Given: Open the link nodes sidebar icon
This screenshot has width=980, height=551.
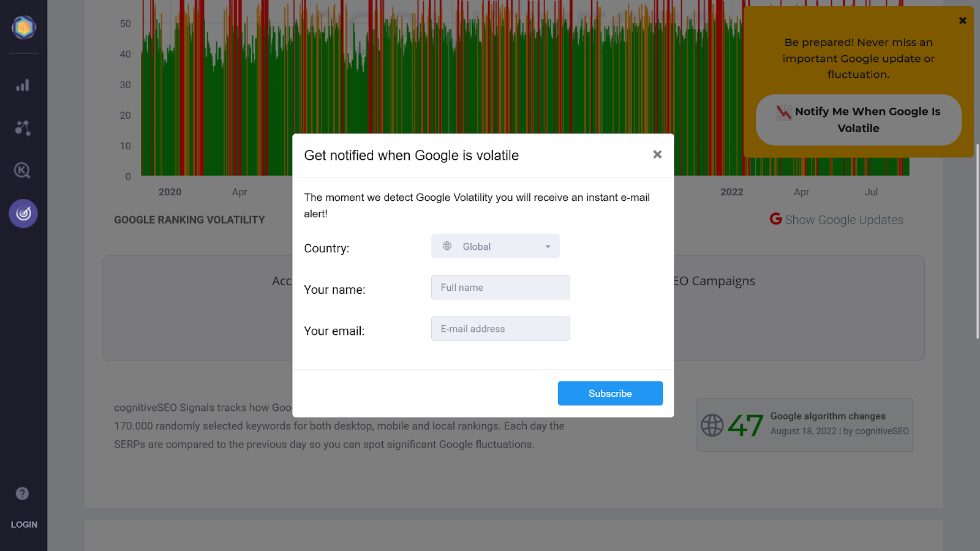Looking at the screenshot, I should pyautogui.click(x=23, y=128).
